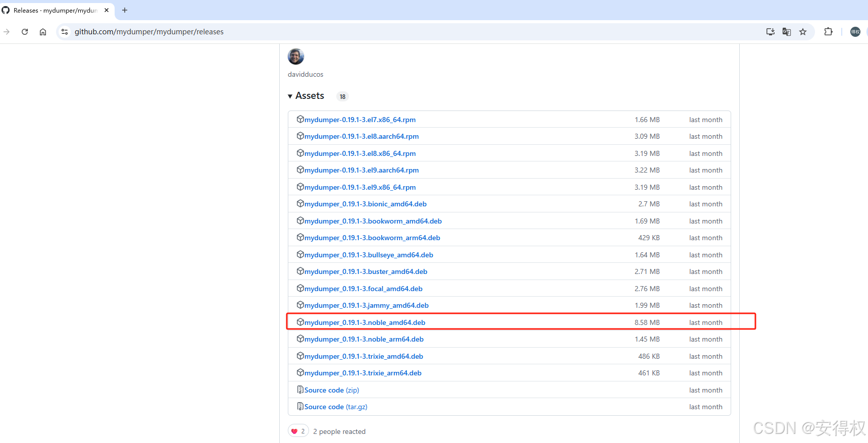This screenshot has height=443, width=868.
Task: Download Source code (tar.gz)
Action: [336, 407]
